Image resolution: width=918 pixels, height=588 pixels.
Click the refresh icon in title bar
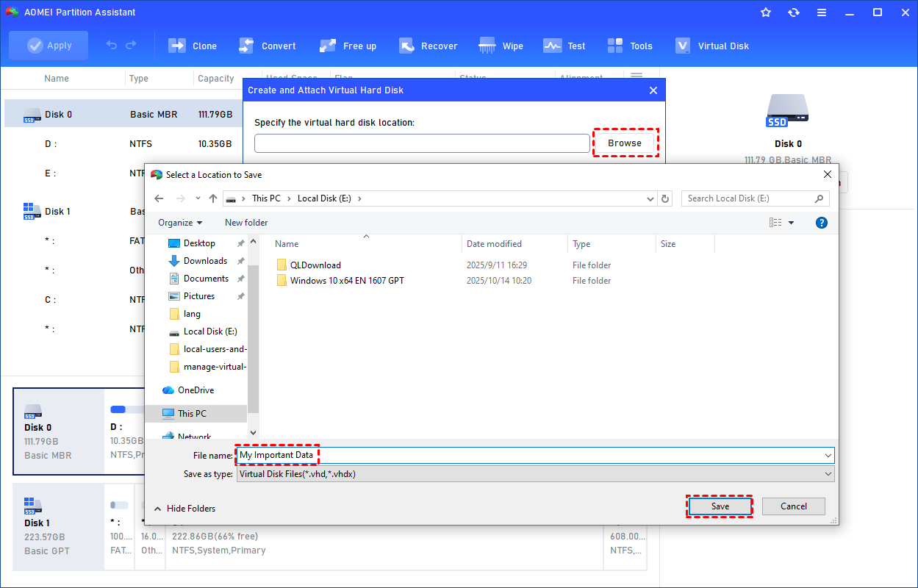[x=794, y=12]
